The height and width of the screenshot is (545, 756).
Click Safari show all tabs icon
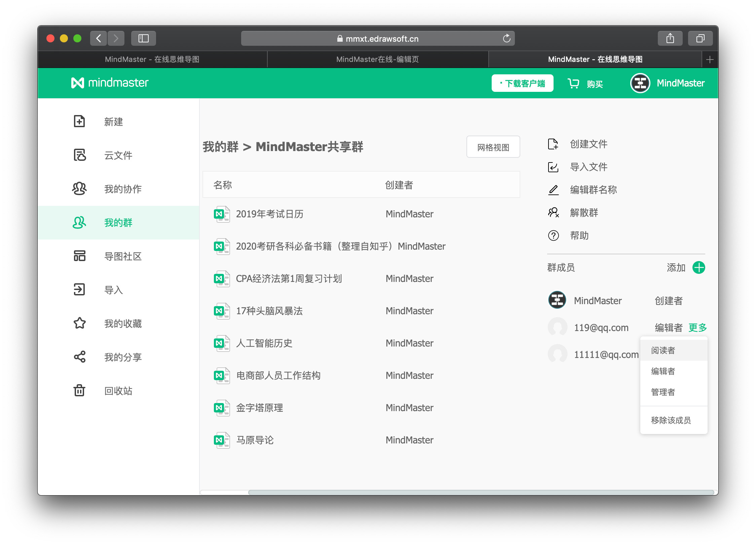point(700,38)
